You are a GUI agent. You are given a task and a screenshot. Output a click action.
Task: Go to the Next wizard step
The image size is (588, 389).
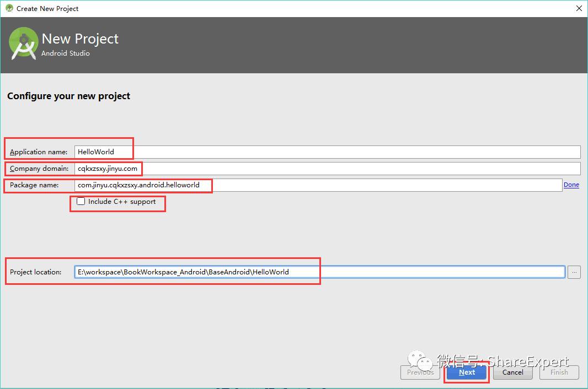pyautogui.click(x=467, y=372)
